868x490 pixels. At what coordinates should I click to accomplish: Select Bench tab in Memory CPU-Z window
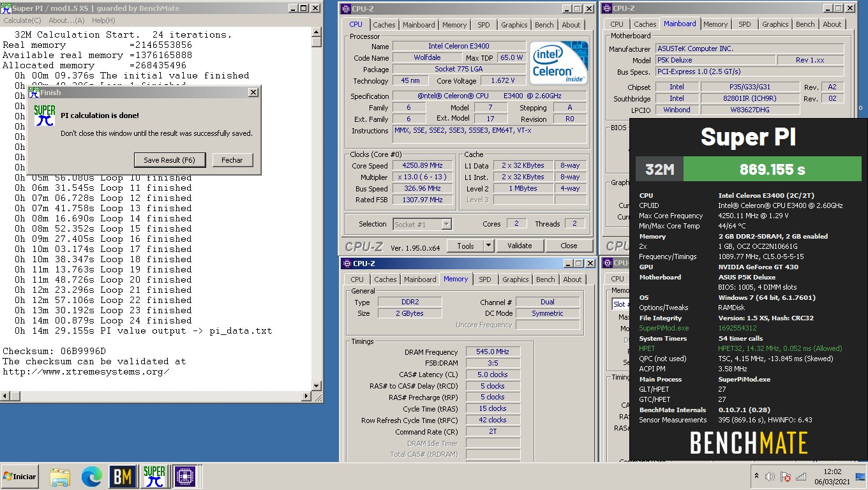(546, 279)
